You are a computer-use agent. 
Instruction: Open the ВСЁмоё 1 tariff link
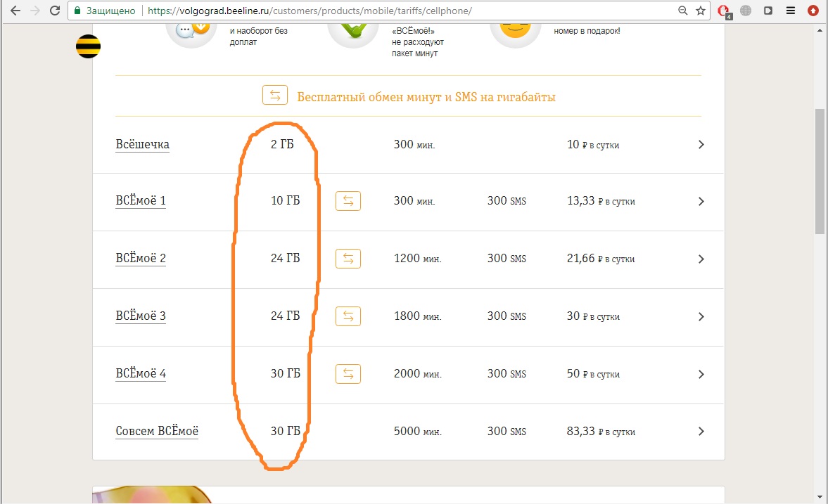point(141,200)
